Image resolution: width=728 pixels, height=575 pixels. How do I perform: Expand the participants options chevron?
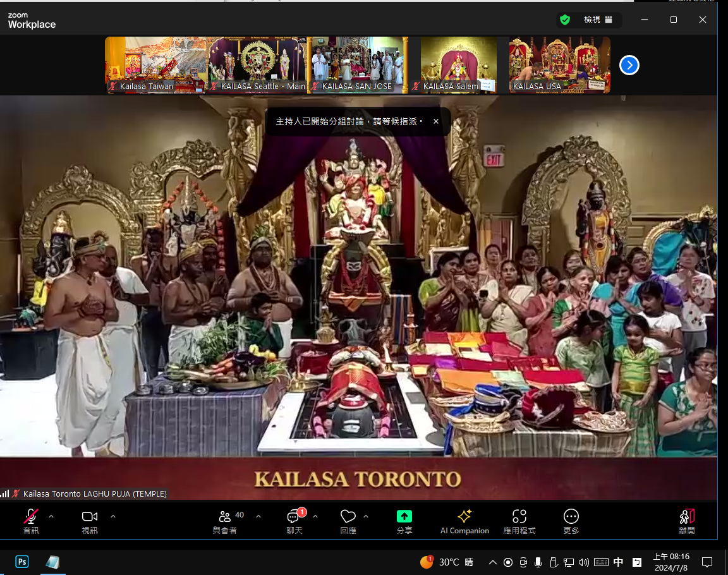tap(258, 516)
